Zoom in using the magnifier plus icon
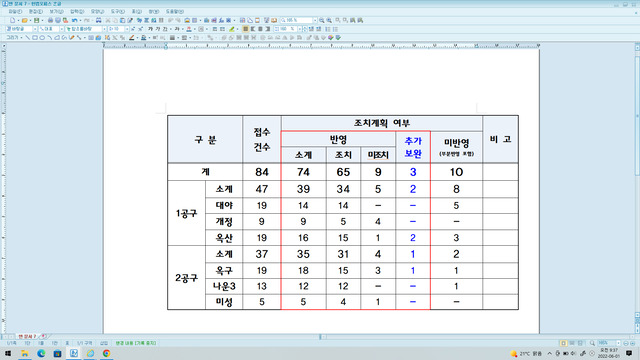 point(329,20)
